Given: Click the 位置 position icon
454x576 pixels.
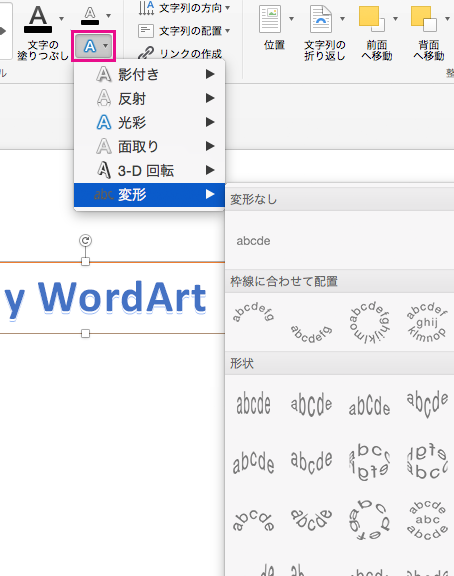Looking at the screenshot, I should [270, 19].
